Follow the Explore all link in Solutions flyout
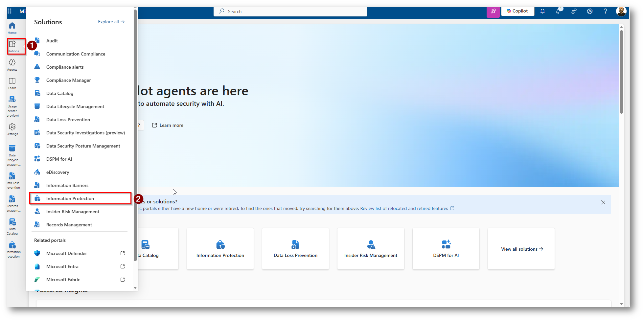The width and height of the screenshot is (644, 321). point(111,22)
